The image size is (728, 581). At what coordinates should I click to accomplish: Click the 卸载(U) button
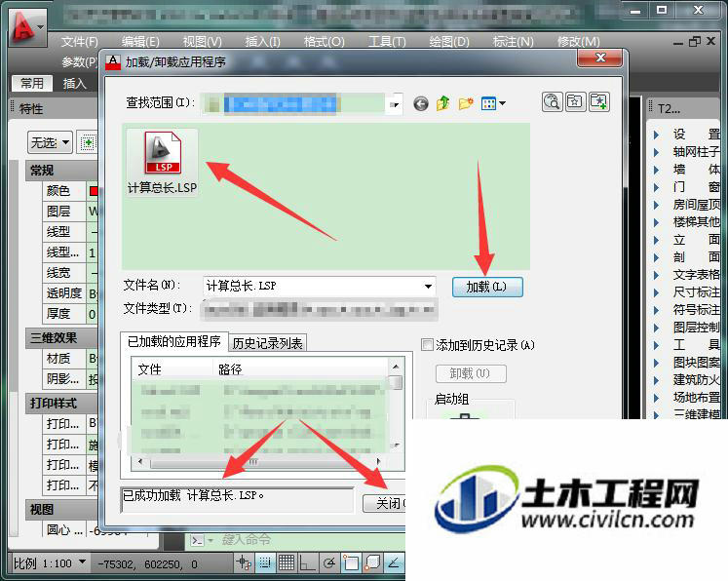471,373
